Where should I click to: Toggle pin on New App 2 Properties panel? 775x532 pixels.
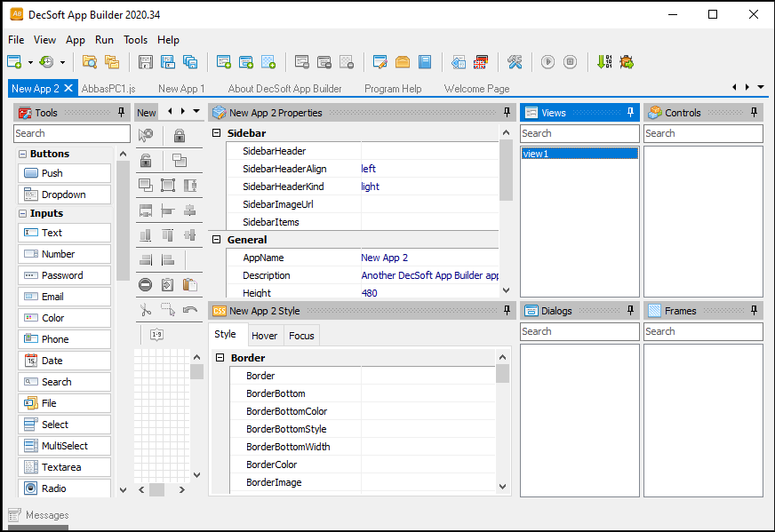pos(507,112)
